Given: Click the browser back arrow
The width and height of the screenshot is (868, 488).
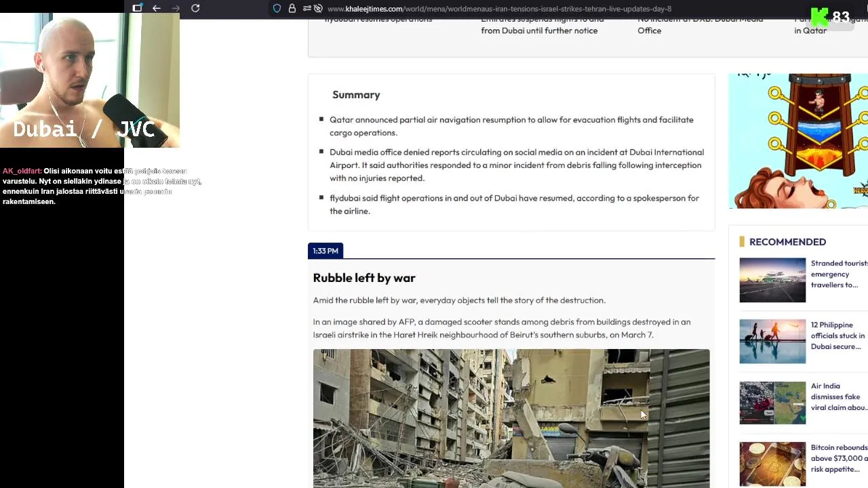Looking at the screenshot, I should (x=157, y=8).
